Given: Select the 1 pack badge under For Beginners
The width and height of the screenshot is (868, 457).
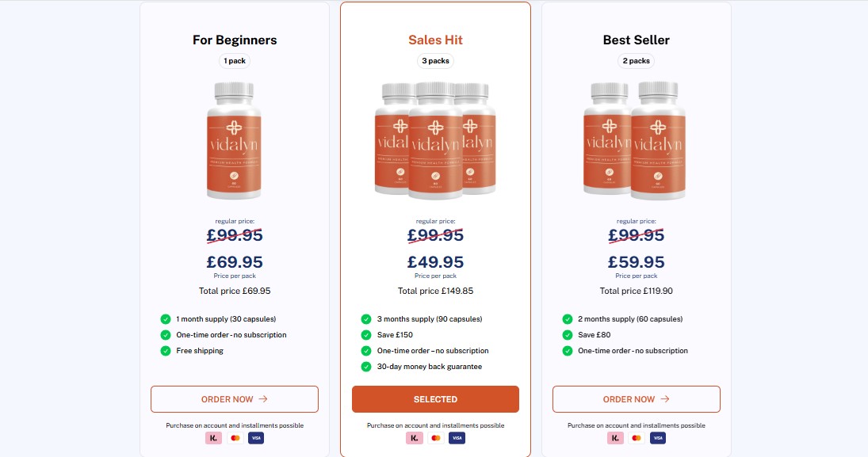Looking at the screenshot, I should pyautogui.click(x=234, y=61).
